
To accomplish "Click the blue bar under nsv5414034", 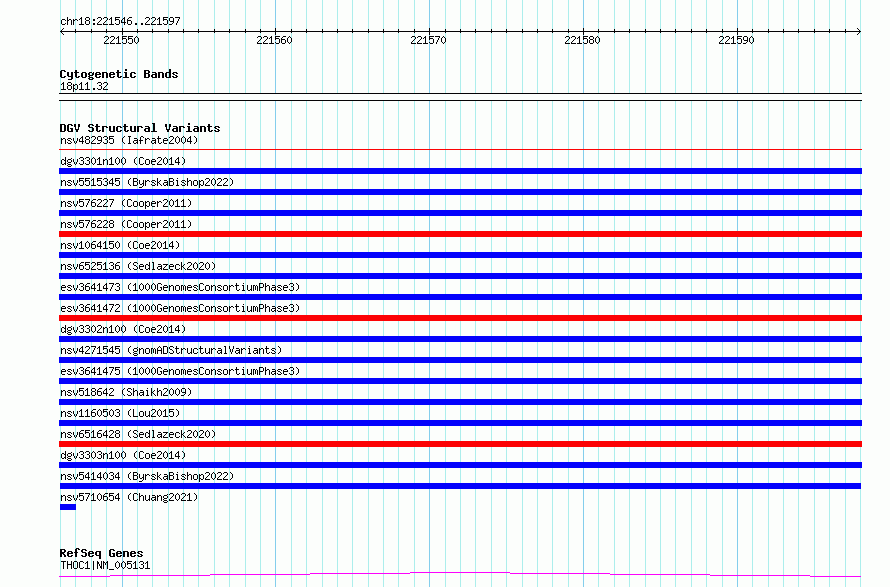I will point(460,486).
